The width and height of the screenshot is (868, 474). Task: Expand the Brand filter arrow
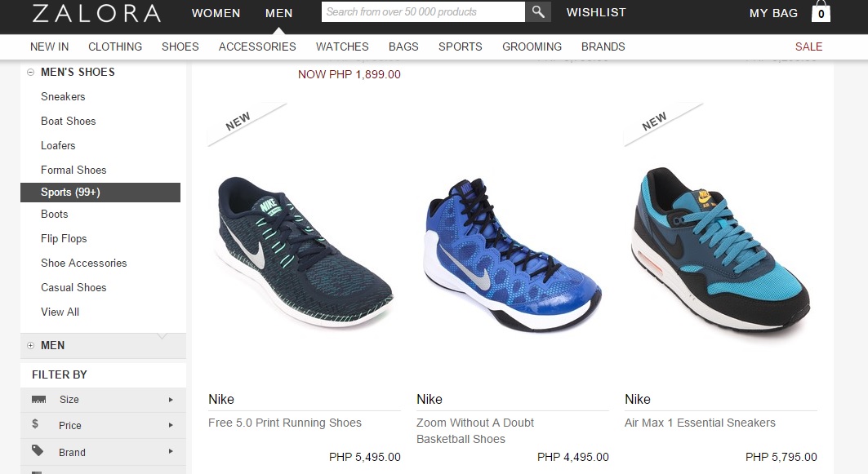[171, 451]
